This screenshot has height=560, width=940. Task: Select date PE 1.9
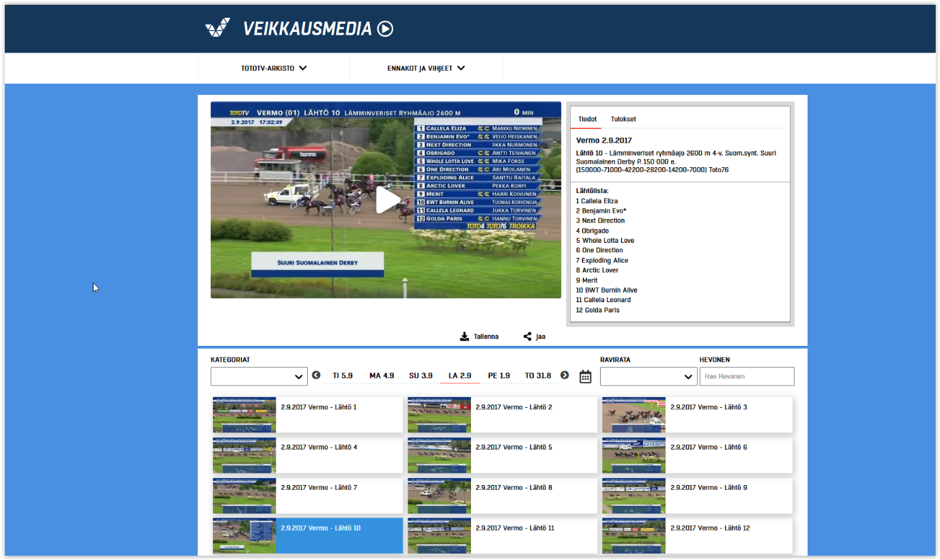pyautogui.click(x=499, y=376)
